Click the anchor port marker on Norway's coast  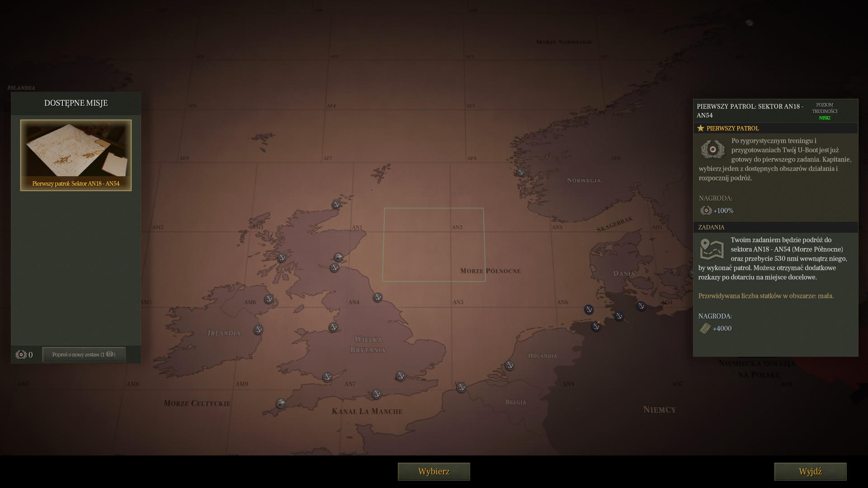[521, 172]
